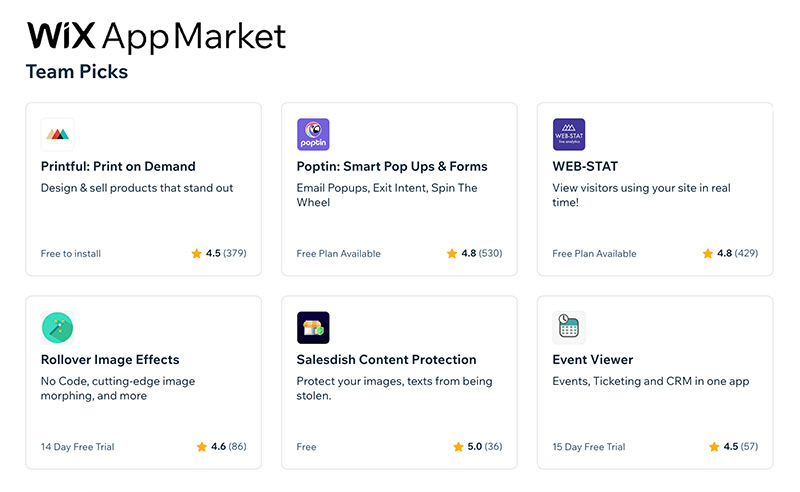Click the Wix App Market logo
The height and width of the screenshot is (492, 800).
(x=156, y=36)
